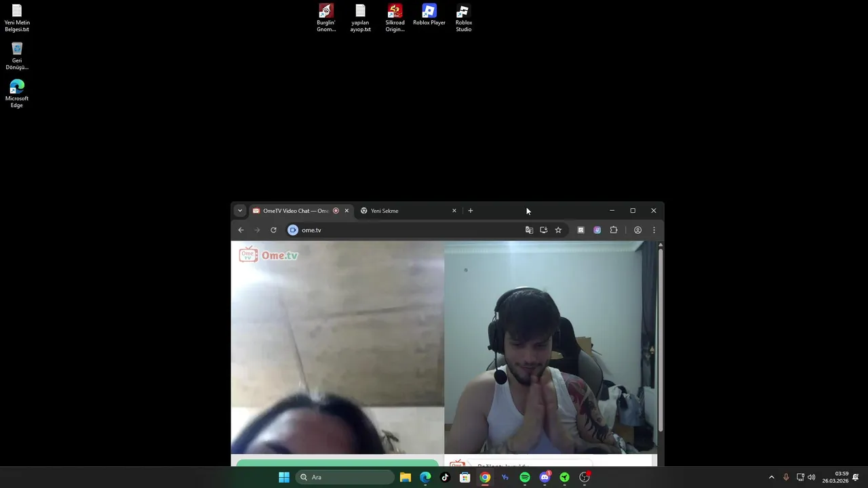Click the page's vertical scrollbar
The width and height of the screenshot is (868, 488).
pyautogui.click(x=660, y=339)
